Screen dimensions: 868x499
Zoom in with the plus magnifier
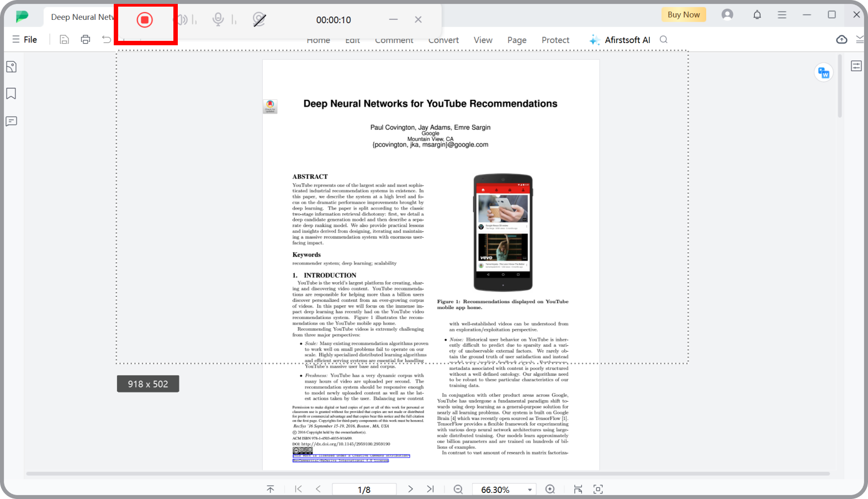[x=550, y=489]
